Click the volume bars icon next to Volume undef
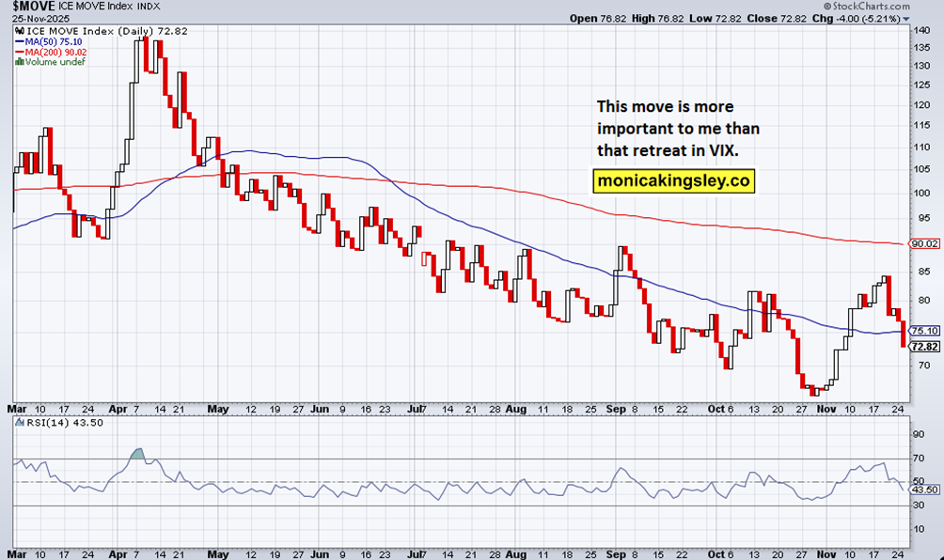 click(x=19, y=61)
